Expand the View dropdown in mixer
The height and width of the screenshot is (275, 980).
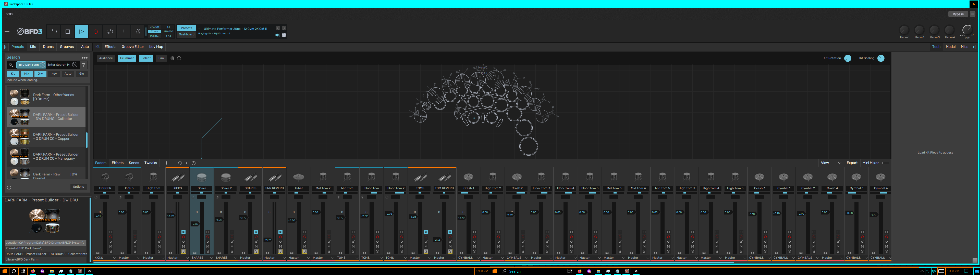(831, 163)
